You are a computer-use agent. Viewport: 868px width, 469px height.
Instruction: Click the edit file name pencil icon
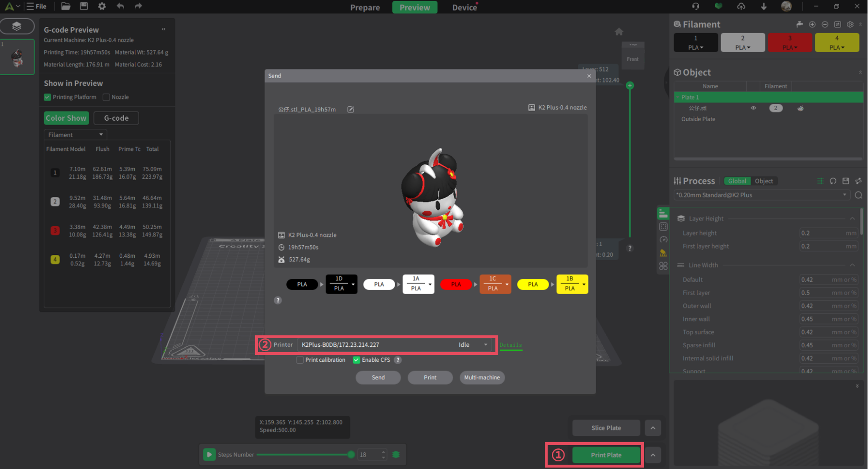coord(351,110)
